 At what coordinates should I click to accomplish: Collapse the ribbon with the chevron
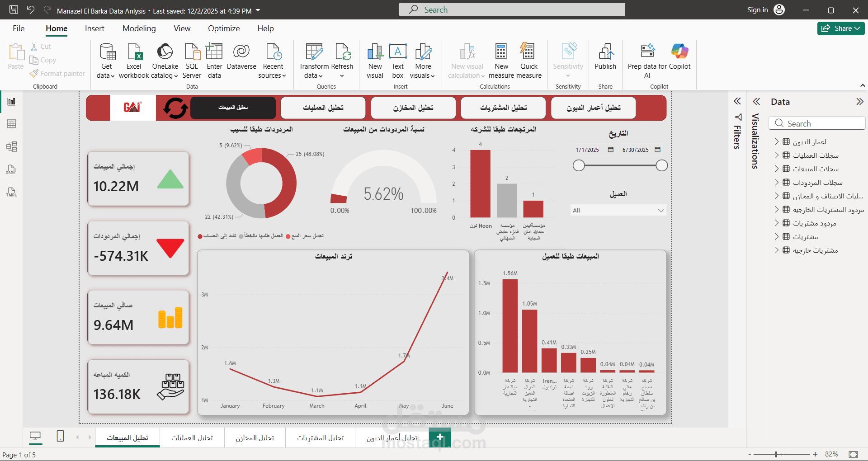pos(863,85)
